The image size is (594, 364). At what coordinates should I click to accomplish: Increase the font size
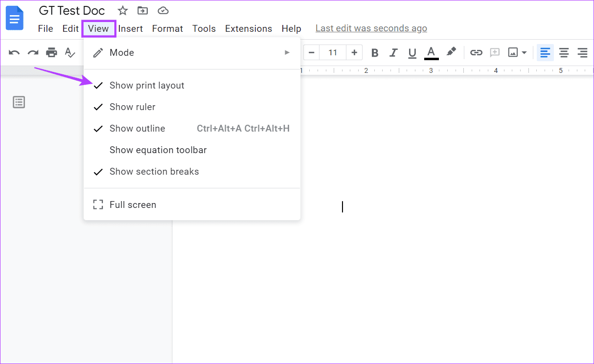pos(354,52)
